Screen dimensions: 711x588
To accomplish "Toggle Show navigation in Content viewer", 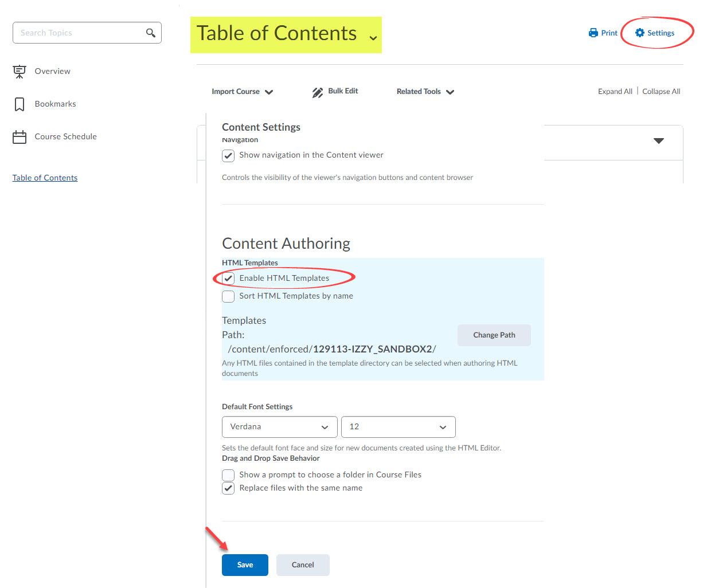I will click(x=228, y=156).
